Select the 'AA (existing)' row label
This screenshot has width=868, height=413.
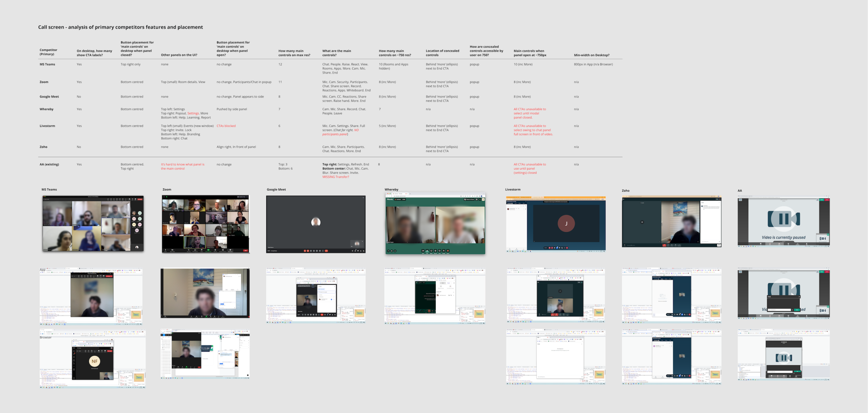pos(49,164)
